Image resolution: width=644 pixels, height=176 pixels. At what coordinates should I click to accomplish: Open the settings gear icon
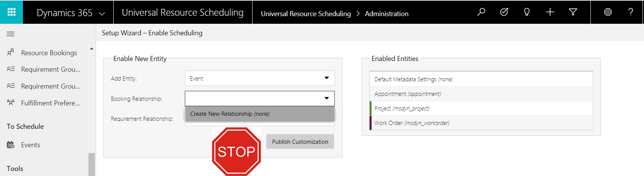[x=608, y=12]
